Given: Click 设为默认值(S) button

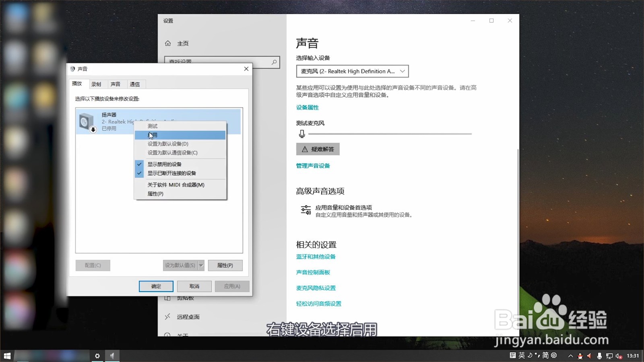Looking at the screenshot, I should click(180, 265).
